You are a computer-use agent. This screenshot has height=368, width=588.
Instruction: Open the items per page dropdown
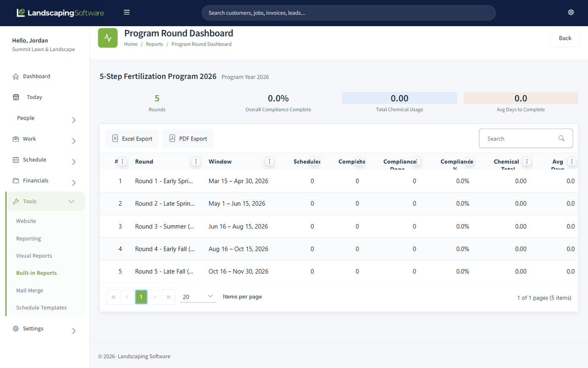(198, 297)
